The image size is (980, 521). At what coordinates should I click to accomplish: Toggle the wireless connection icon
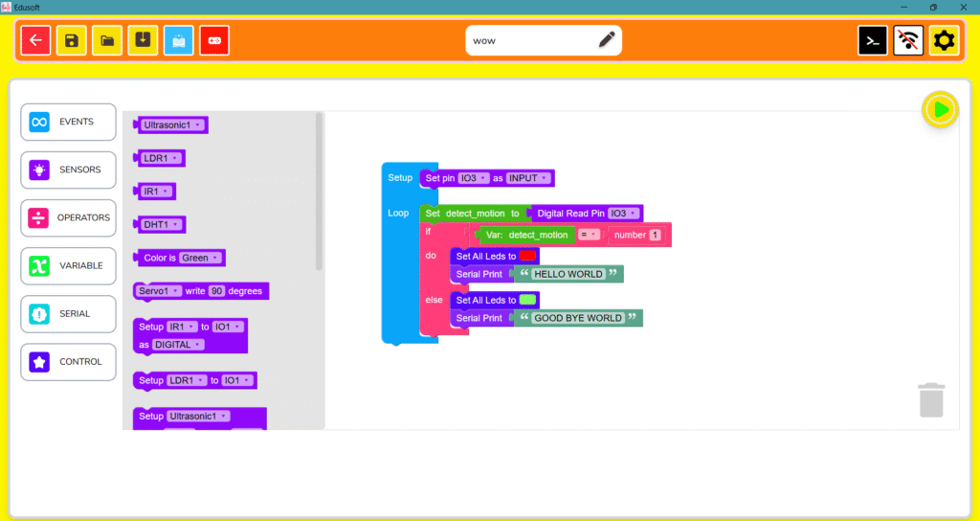(908, 40)
